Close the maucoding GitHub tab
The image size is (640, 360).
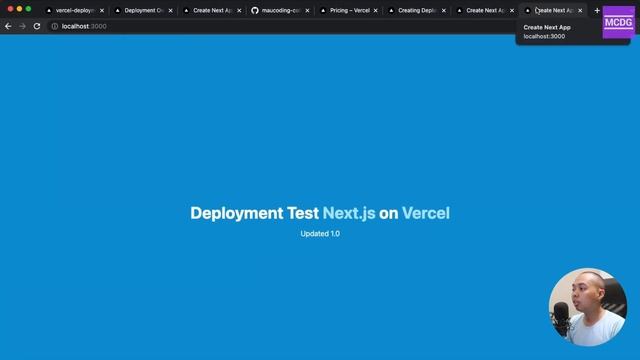pos(307,11)
